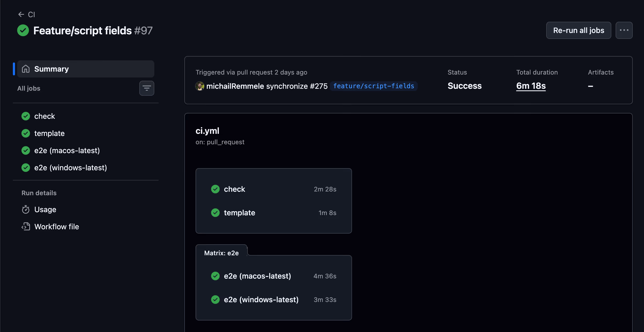
Task: Open the Summary home icon
Action: pyautogui.click(x=26, y=69)
